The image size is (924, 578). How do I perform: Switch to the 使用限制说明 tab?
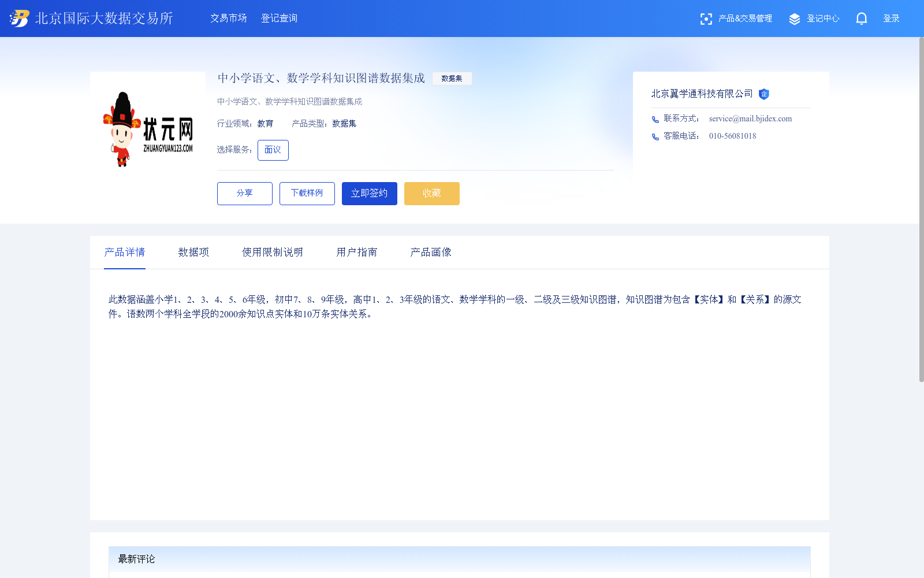(272, 252)
